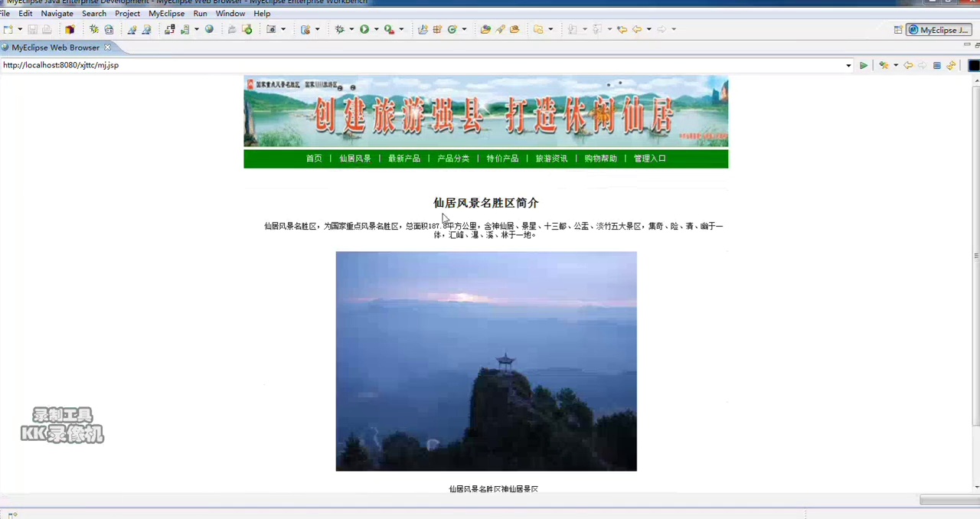980x519 pixels.
Task: Open the main toolbar Back history dropdown
Action: pos(648,30)
